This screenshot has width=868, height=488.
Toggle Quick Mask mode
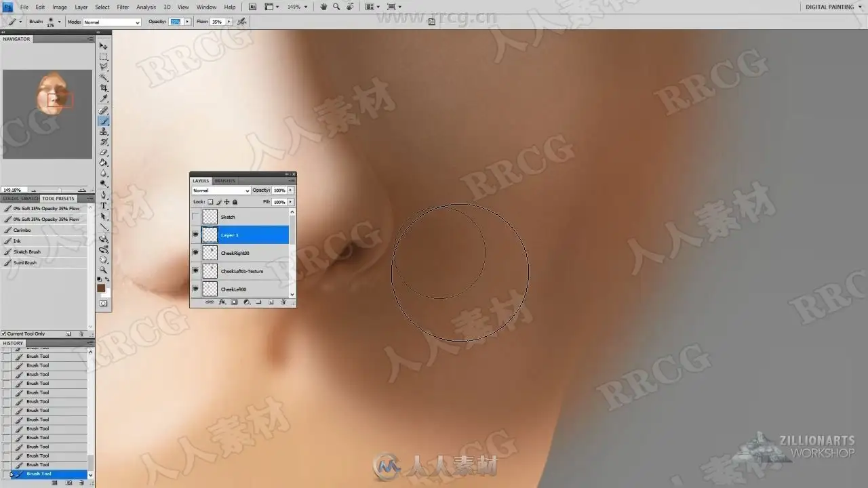tap(104, 304)
